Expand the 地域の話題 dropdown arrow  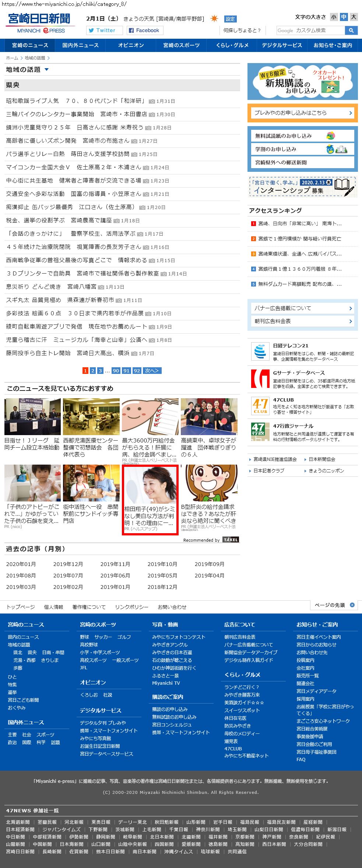point(46,69)
